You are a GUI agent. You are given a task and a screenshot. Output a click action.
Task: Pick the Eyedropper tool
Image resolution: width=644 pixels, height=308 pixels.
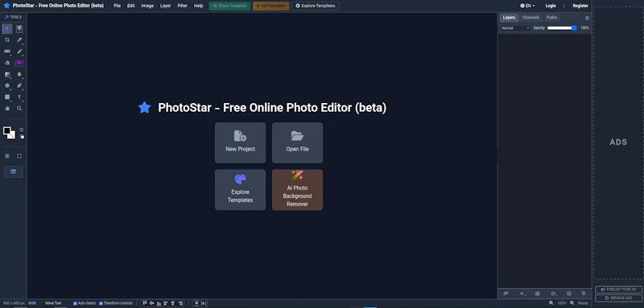point(19,39)
